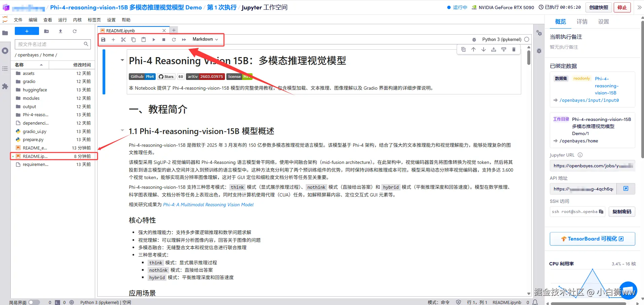644x305 pixels.
Task: Restart kernel and run all cells icon
Action: (x=184, y=40)
